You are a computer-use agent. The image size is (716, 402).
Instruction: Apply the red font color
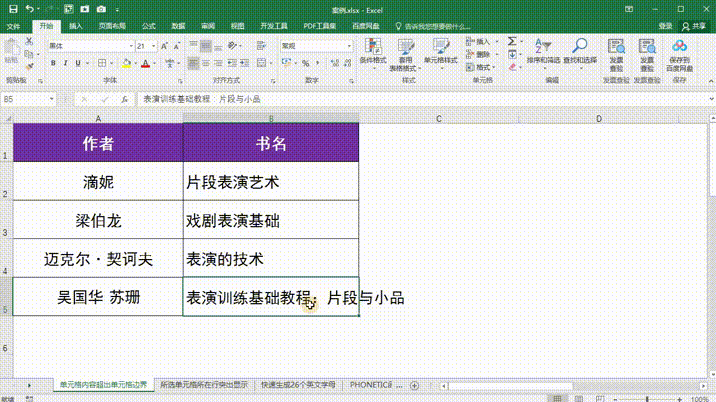click(146, 63)
